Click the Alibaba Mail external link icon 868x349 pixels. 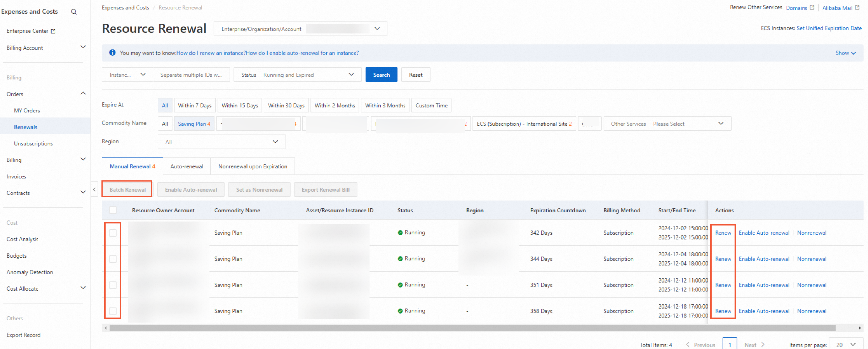pos(857,7)
